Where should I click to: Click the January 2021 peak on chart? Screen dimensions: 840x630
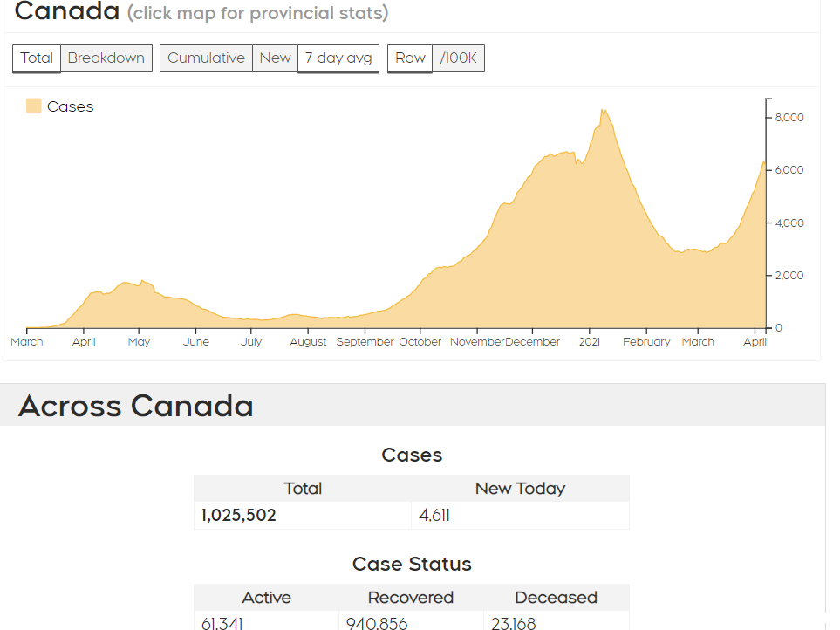point(604,112)
